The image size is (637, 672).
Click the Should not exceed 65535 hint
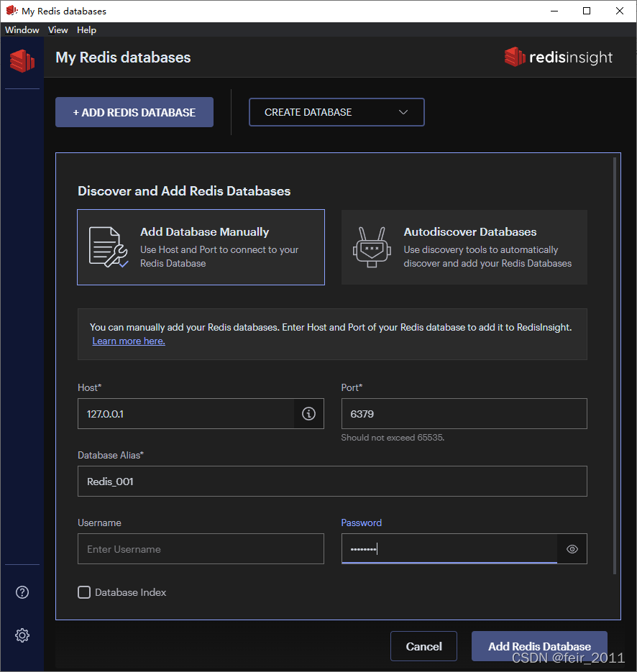(393, 438)
